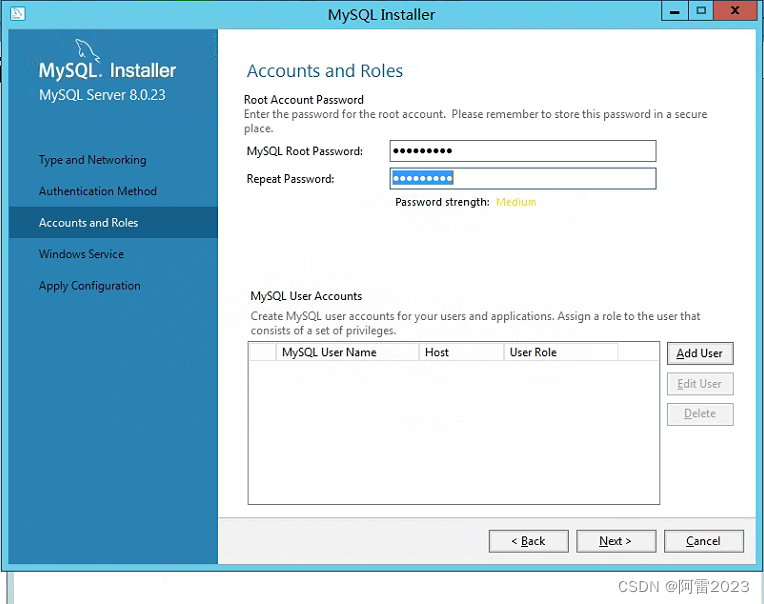
Task: Click the Delete user button
Action: point(700,414)
